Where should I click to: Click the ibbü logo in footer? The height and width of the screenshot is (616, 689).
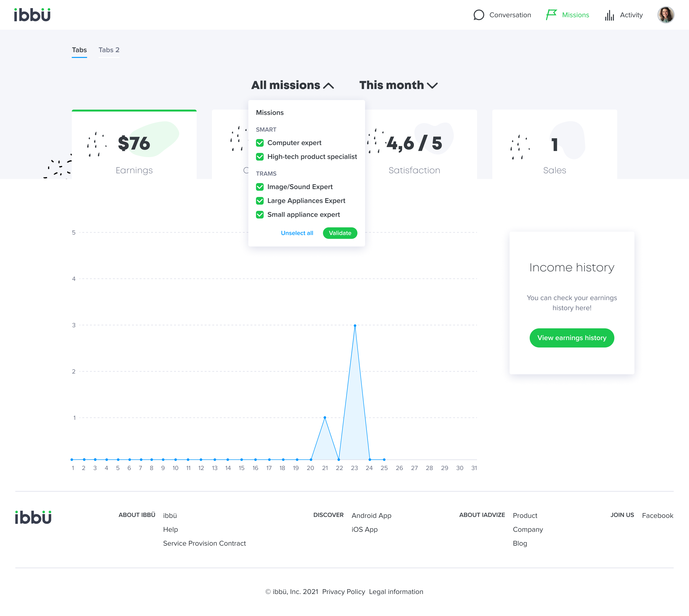(33, 517)
